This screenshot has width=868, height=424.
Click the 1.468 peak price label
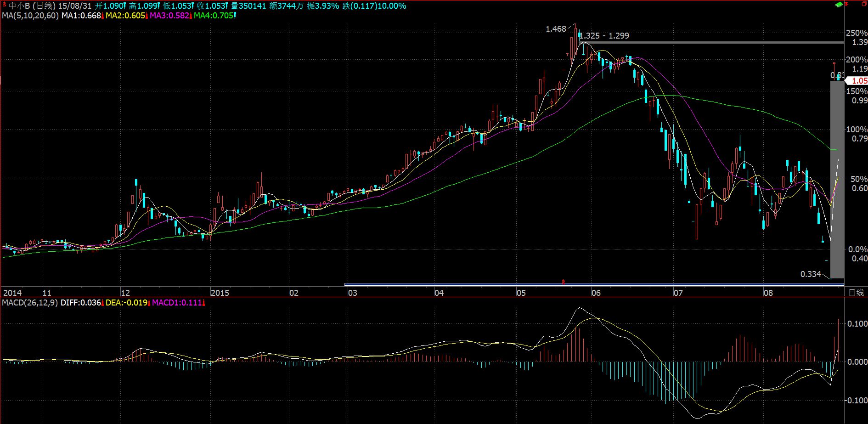[556, 29]
